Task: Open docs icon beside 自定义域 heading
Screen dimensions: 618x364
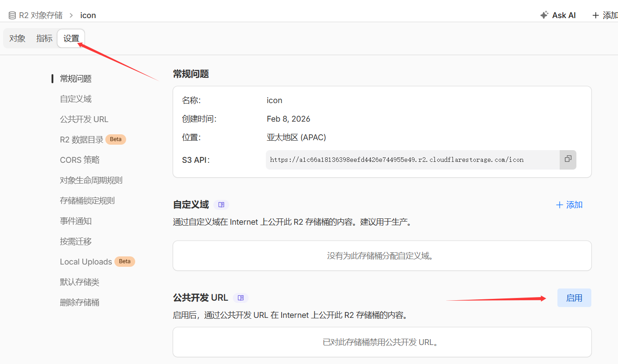Action: [221, 205]
